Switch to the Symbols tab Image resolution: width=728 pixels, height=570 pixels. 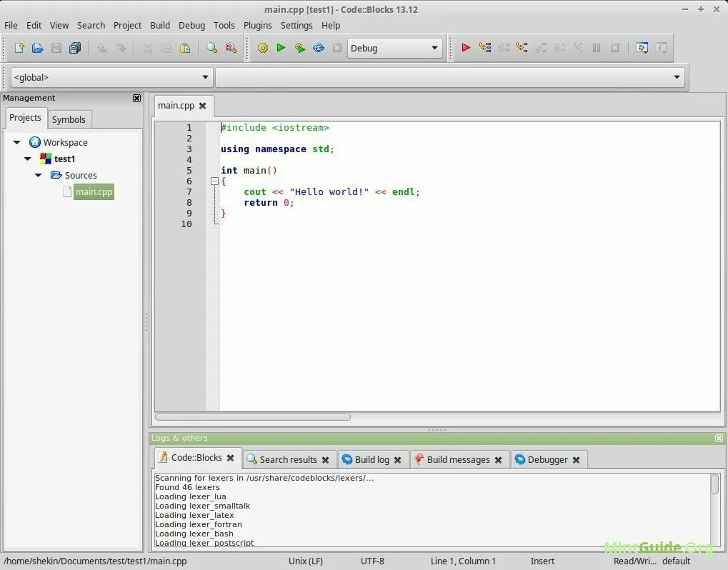69,119
